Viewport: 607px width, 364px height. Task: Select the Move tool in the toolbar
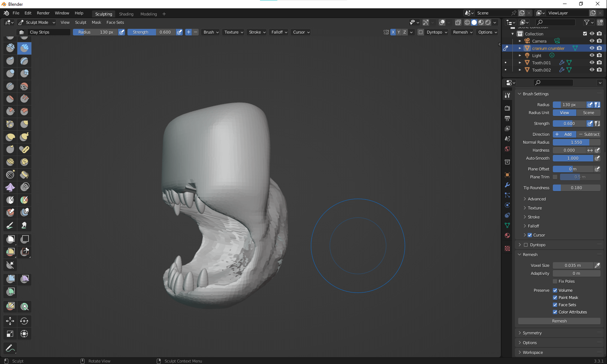(x=10, y=321)
